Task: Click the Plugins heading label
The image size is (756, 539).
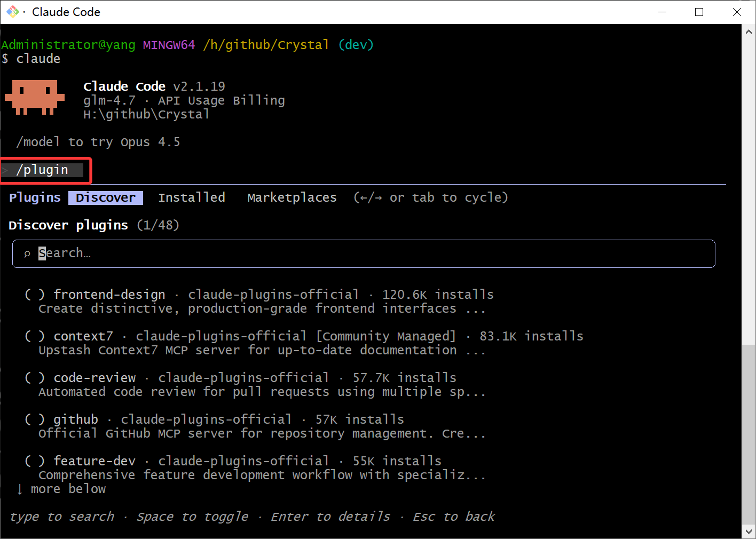Action: point(35,197)
